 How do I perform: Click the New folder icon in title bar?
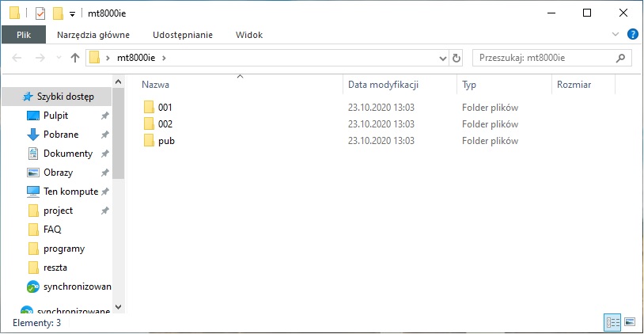[x=58, y=13]
